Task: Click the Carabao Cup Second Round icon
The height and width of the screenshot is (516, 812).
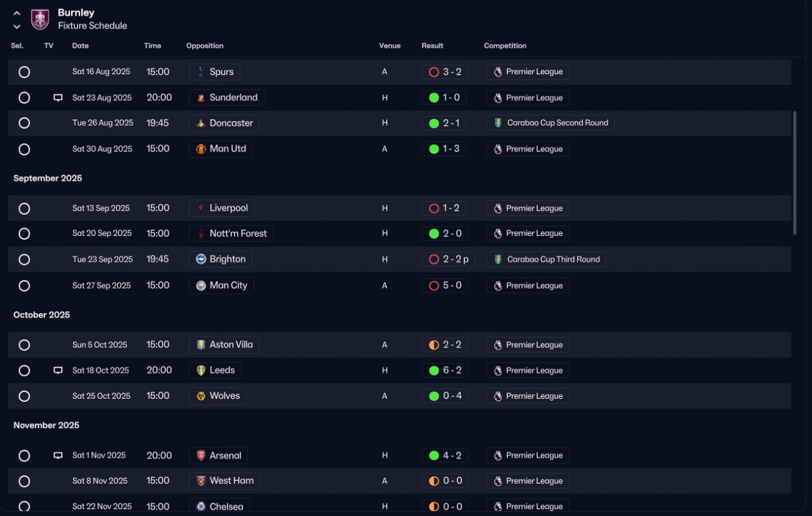Action: 498,123
